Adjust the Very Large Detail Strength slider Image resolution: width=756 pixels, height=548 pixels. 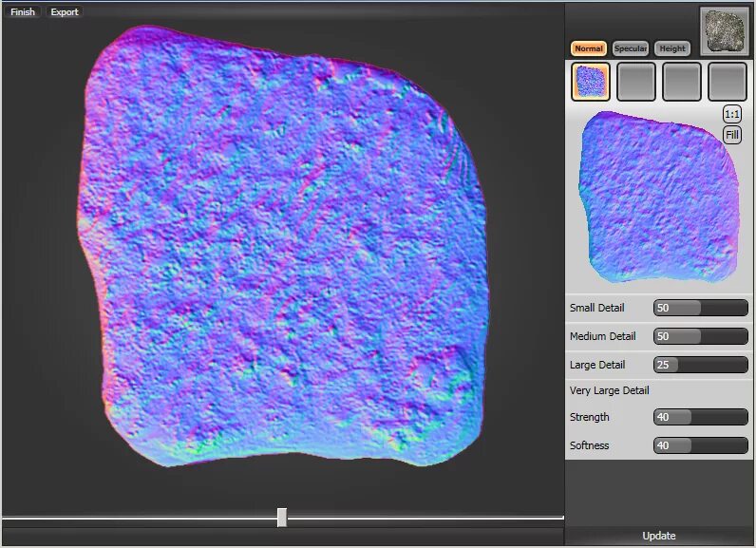(x=701, y=417)
